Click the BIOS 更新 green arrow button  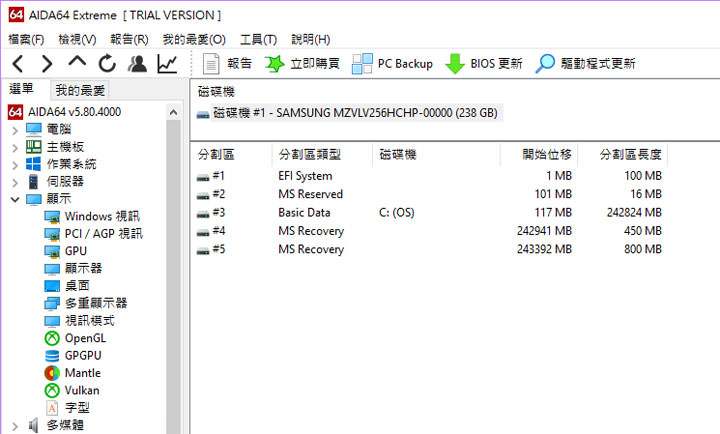tap(484, 64)
